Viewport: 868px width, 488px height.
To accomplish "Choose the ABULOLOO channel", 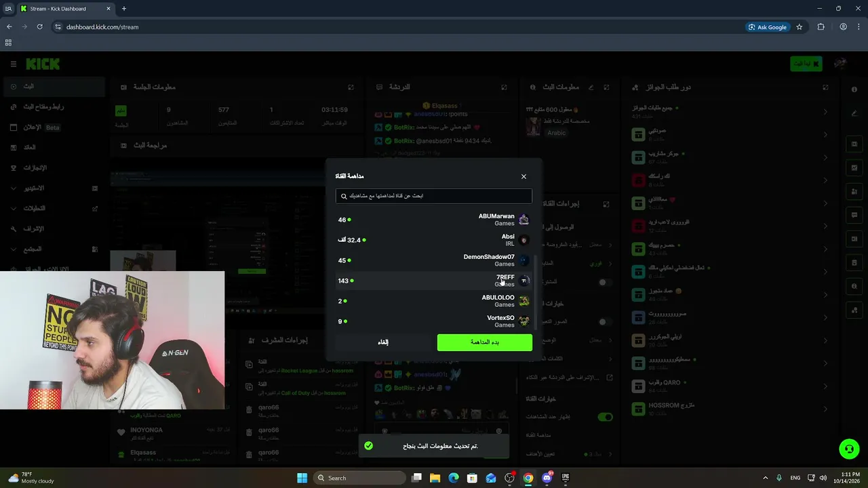I will click(434, 301).
